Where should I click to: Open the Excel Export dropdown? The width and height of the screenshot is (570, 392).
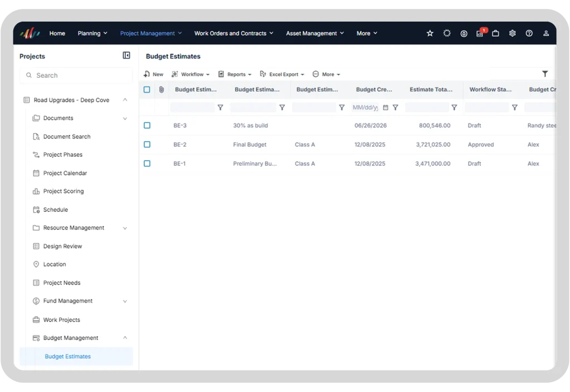pyautogui.click(x=282, y=74)
